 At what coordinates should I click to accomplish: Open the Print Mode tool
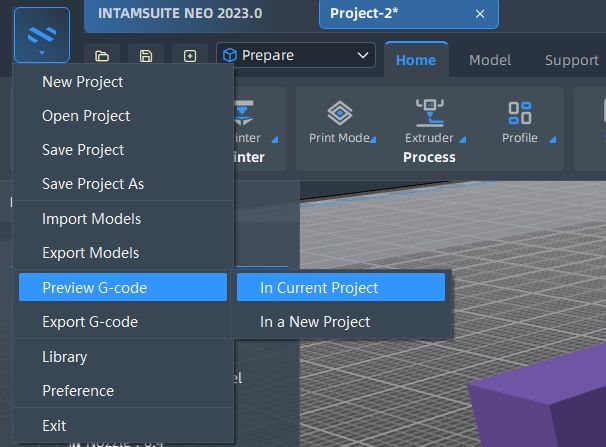point(340,122)
